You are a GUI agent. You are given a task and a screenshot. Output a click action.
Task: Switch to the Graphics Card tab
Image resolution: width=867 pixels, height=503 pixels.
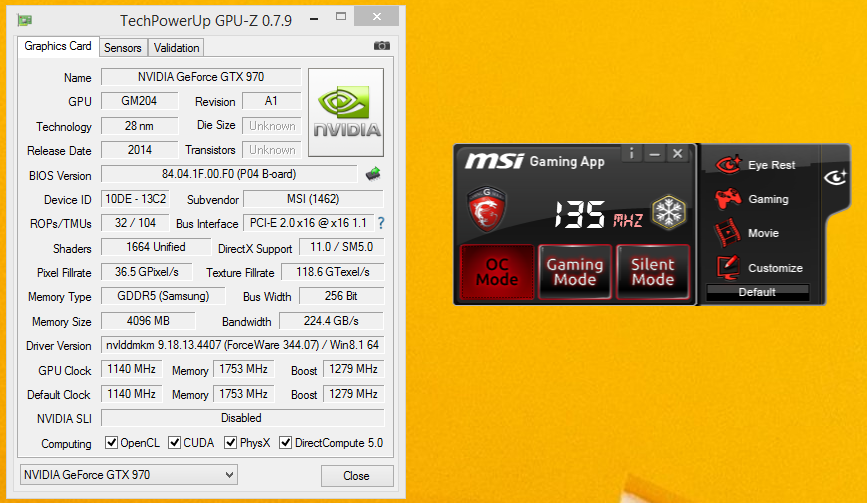click(x=58, y=46)
